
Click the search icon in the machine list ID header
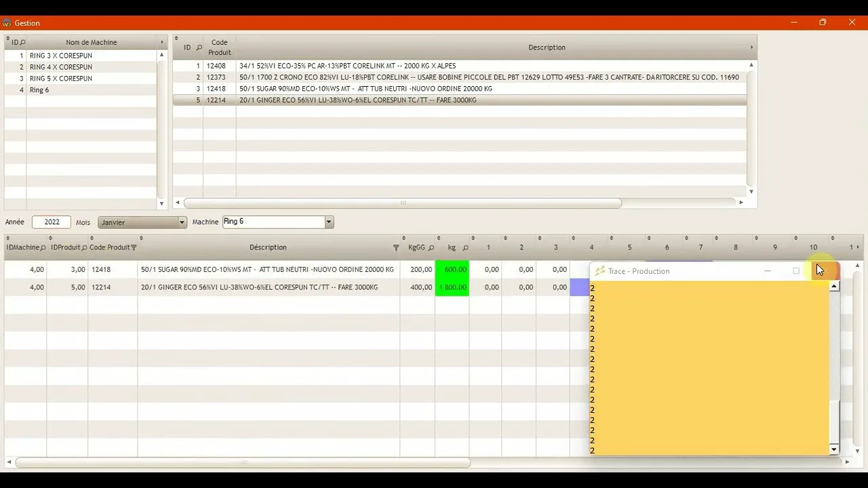22,43
